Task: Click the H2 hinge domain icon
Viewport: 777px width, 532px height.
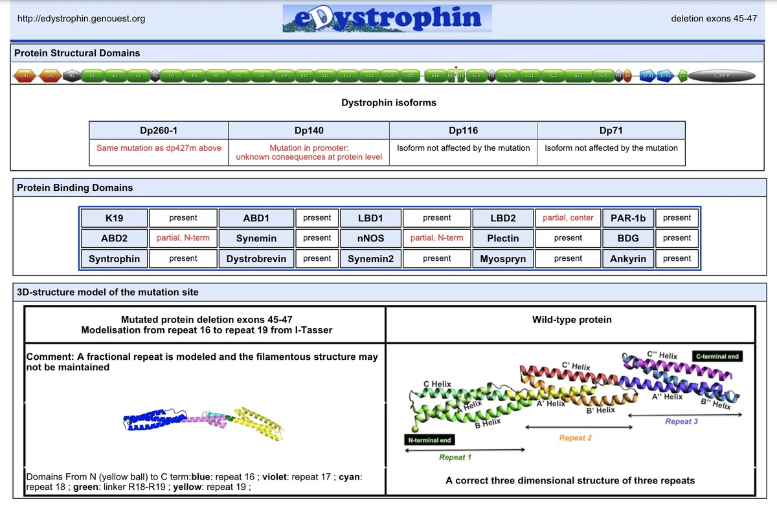Action: 155,76
